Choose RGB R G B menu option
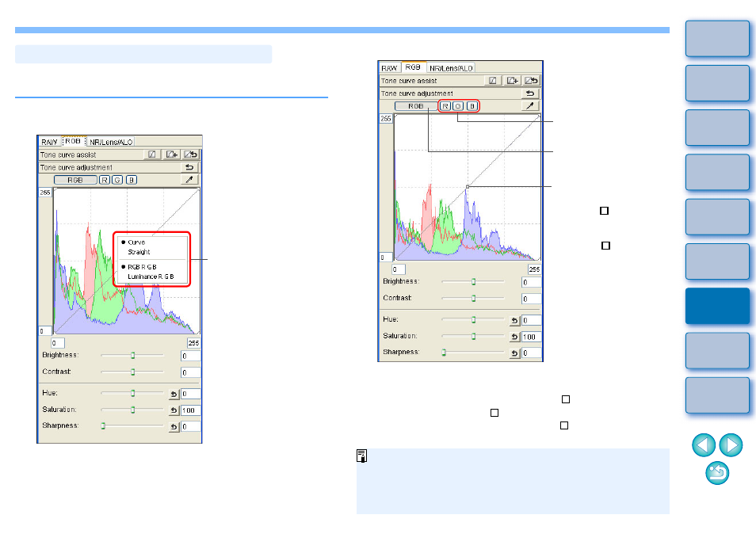Viewport: 756px width, 534px height. coord(142,267)
